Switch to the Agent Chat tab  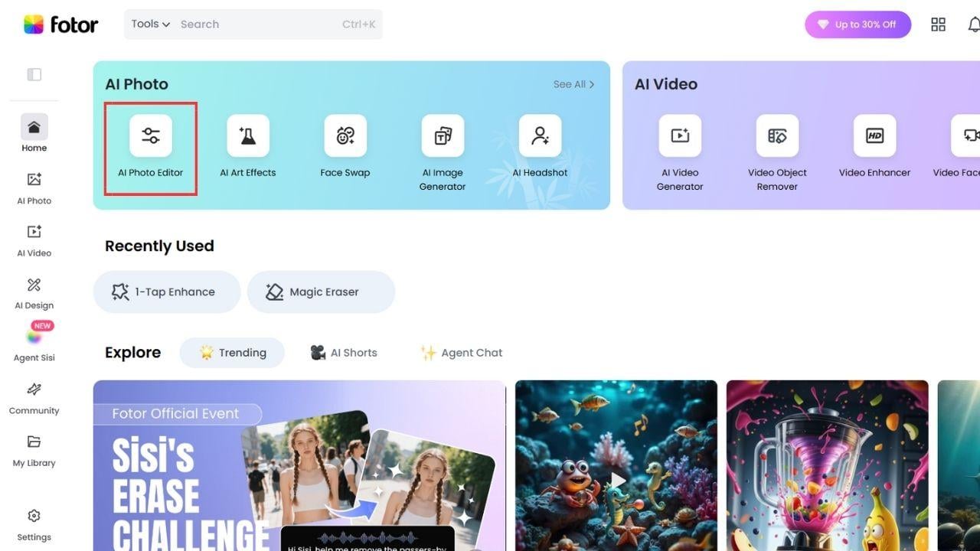tap(462, 353)
